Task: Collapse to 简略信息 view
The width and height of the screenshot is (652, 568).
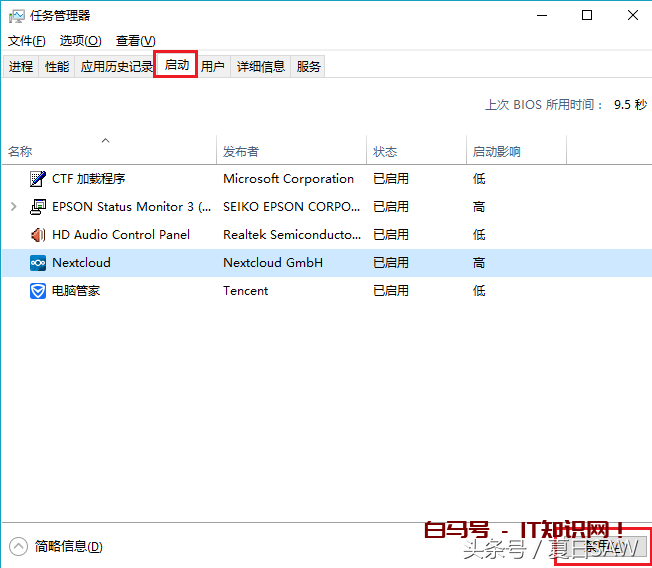Action: coord(58,546)
